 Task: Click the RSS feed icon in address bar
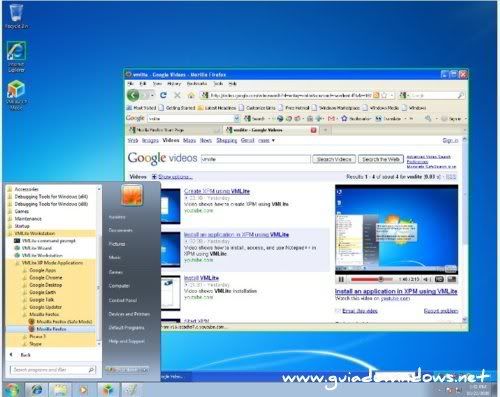tap(376, 95)
